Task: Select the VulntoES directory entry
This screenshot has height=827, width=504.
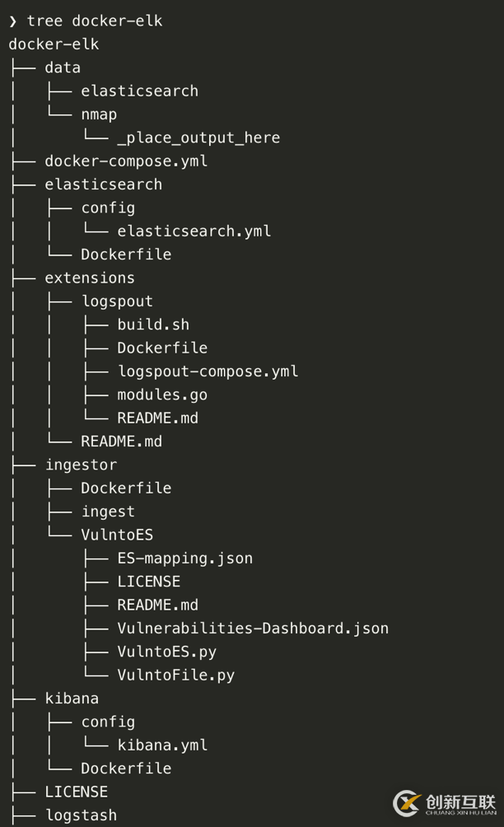Action: coord(117,535)
